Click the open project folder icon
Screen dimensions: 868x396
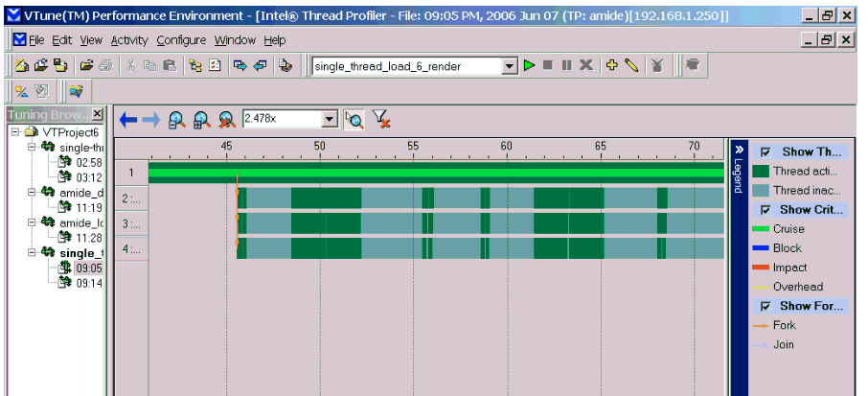click(x=41, y=66)
